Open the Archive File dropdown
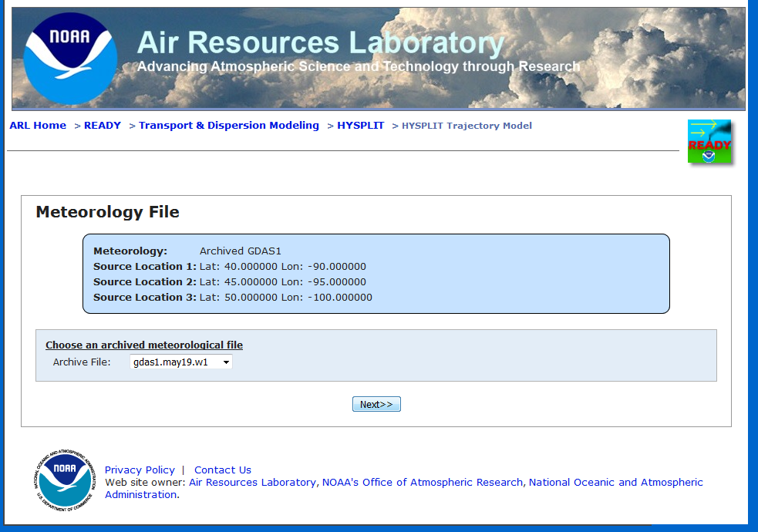 (180, 362)
